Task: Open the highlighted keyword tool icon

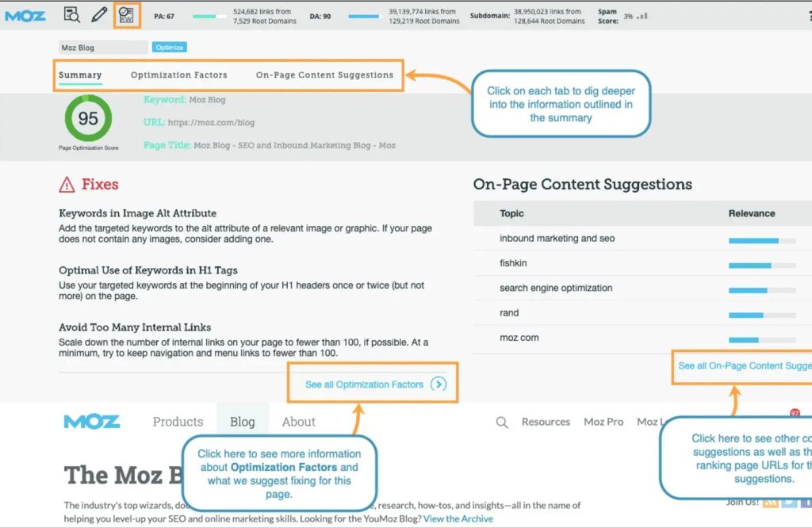Action: click(x=126, y=14)
